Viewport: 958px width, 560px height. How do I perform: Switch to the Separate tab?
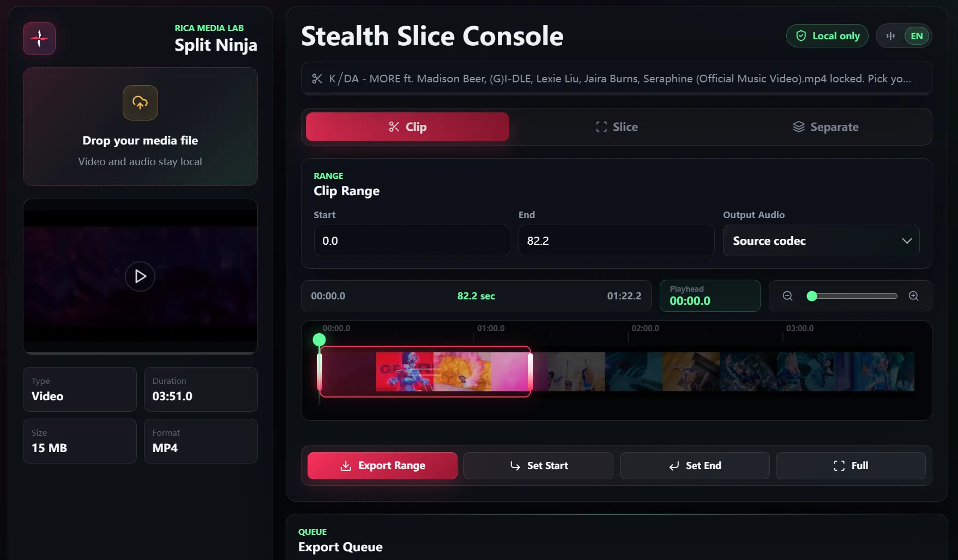pos(826,127)
